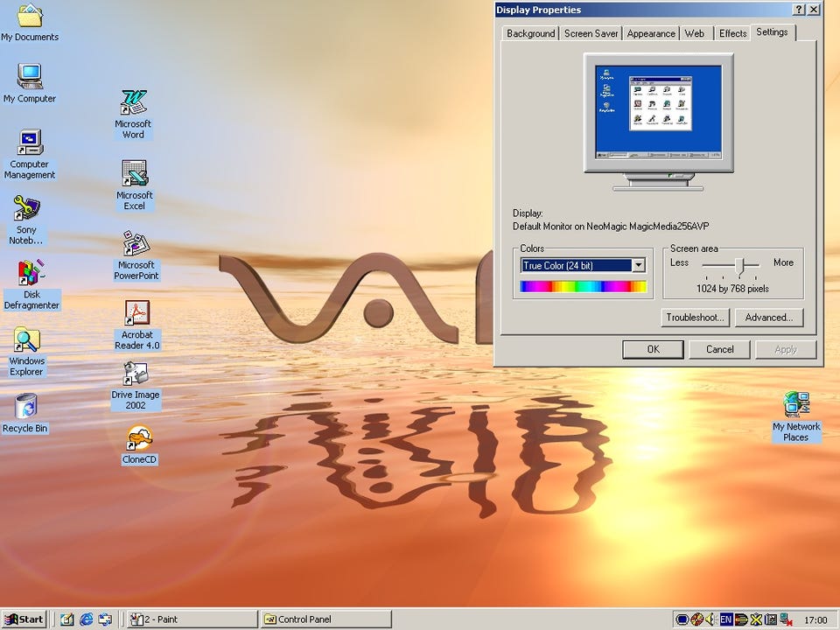Viewport: 840px width, 630px height.
Task: Click the monitor preview image
Action: point(658,122)
